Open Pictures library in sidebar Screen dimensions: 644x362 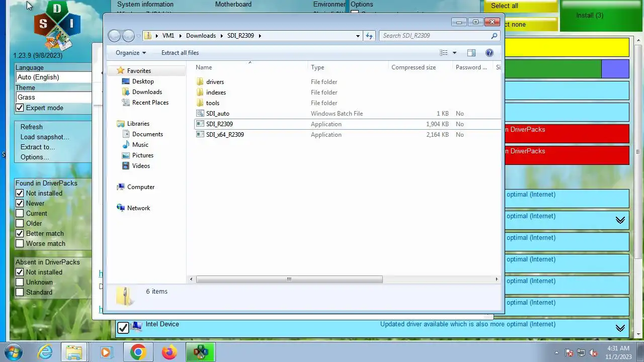pyautogui.click(x=142, y=155)
